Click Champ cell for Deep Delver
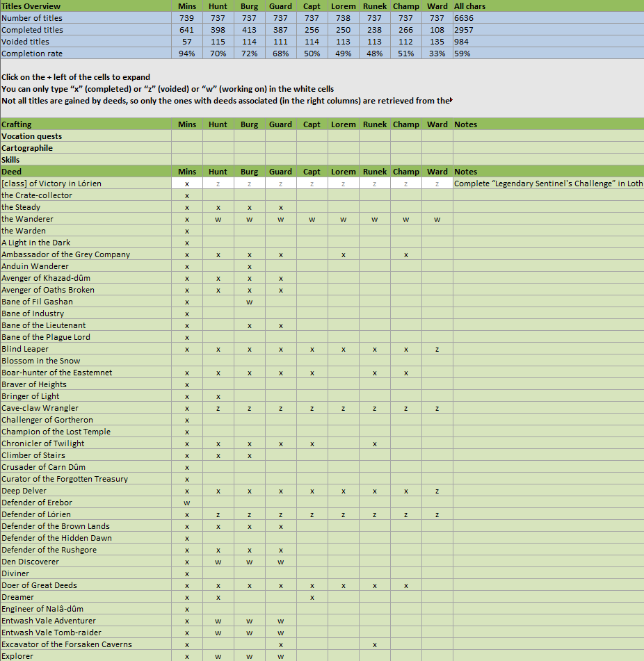This screenshot has height=661, width=644. [x=405, y=490]
